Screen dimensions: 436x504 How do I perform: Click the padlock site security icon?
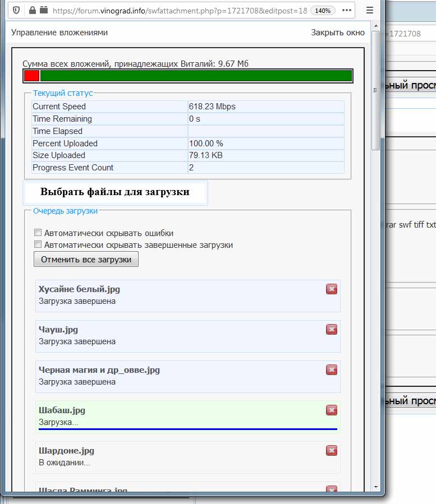(32, 10)
